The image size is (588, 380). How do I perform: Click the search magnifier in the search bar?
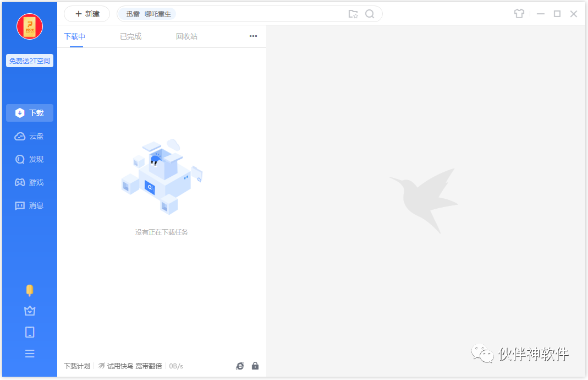tap(370, 14)
